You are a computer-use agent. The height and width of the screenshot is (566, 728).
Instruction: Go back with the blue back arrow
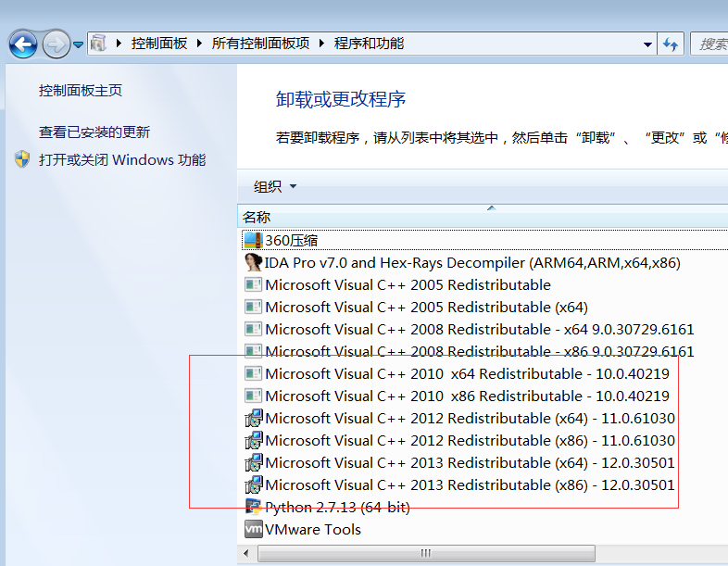pos(23,44)
